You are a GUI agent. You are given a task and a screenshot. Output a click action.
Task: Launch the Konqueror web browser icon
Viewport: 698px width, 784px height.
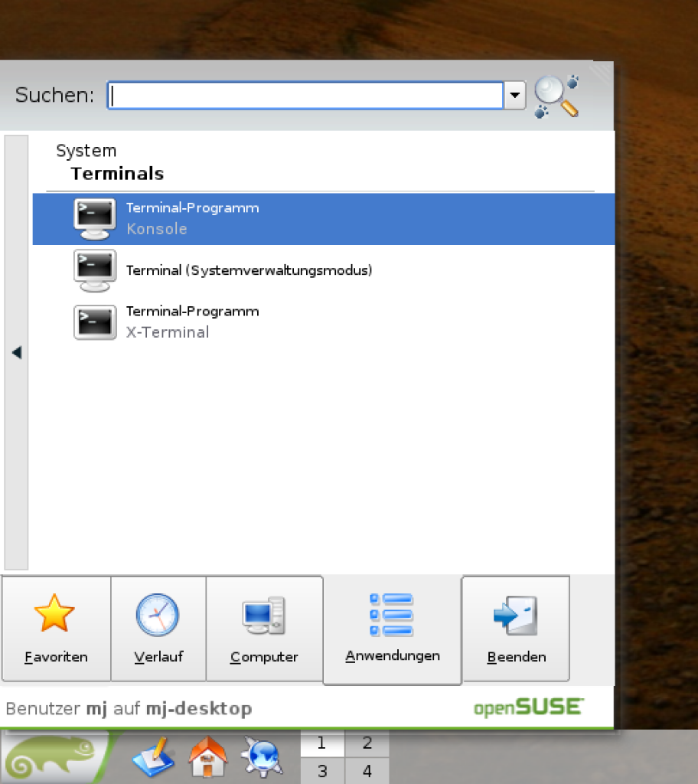point(262,757)
